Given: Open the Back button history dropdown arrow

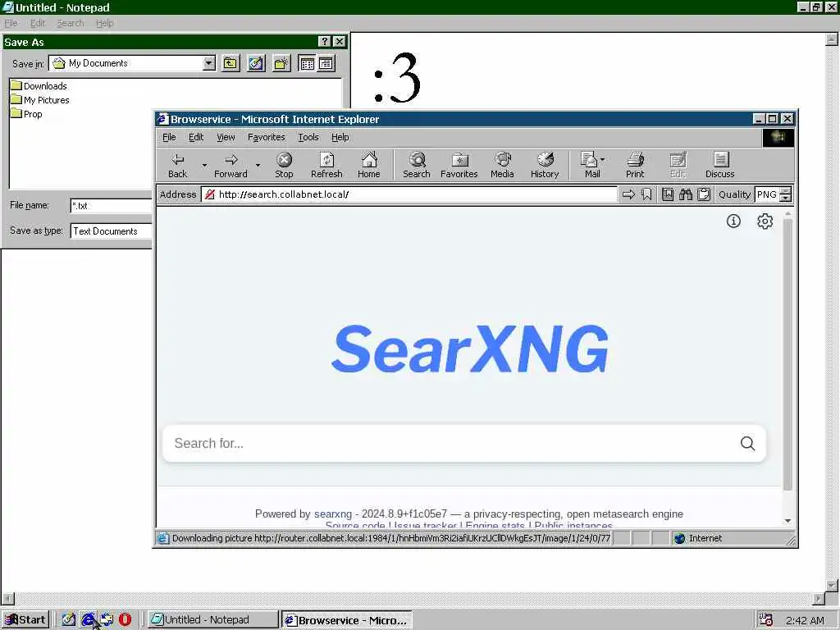Looking at the screenshot, I should (x=204, y=165).
